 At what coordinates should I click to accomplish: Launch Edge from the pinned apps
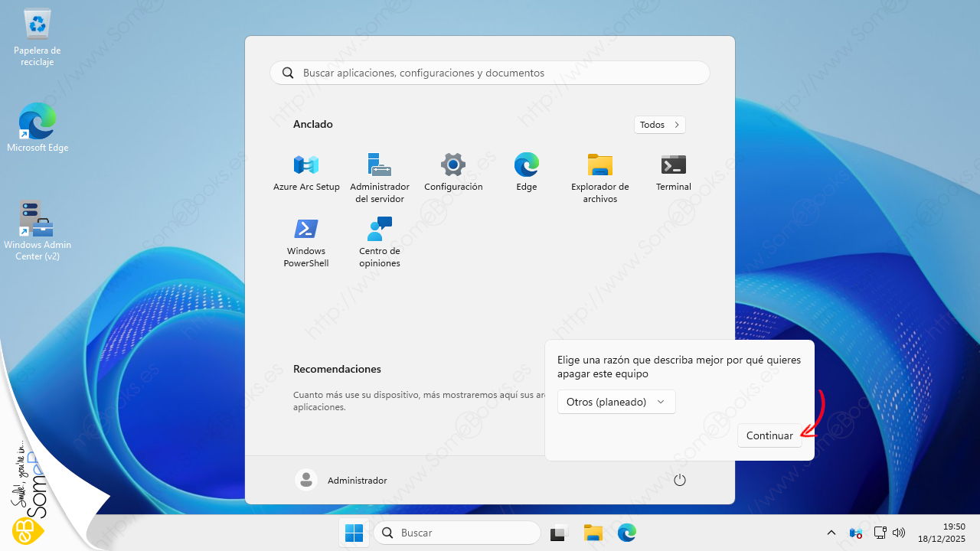[527, 165]
